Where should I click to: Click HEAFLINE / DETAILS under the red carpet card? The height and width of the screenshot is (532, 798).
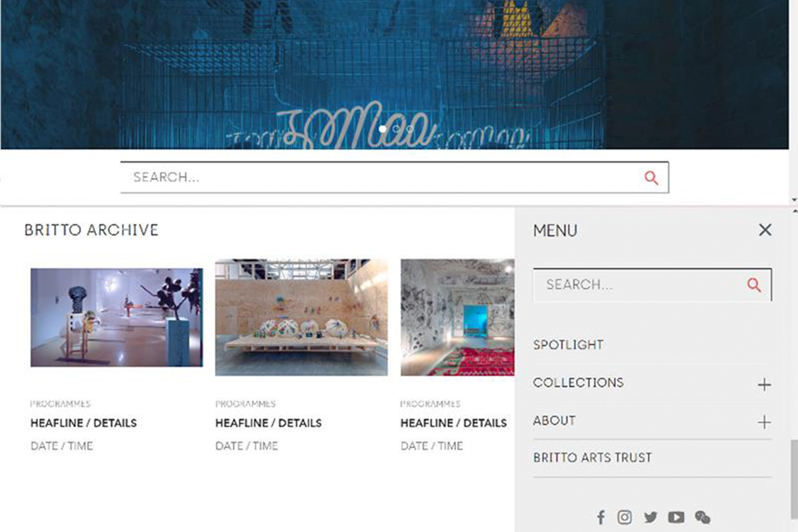(x=454, y=423)
